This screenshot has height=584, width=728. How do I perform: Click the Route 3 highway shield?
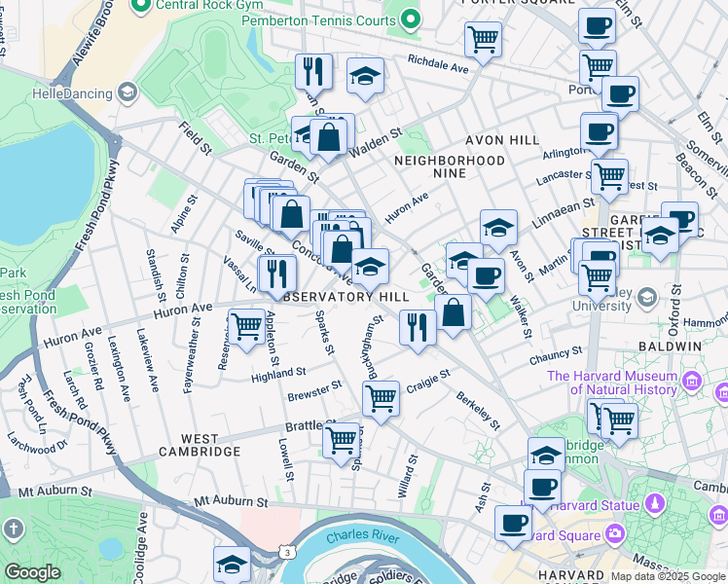pyautogui.click(x=289, y=552)
